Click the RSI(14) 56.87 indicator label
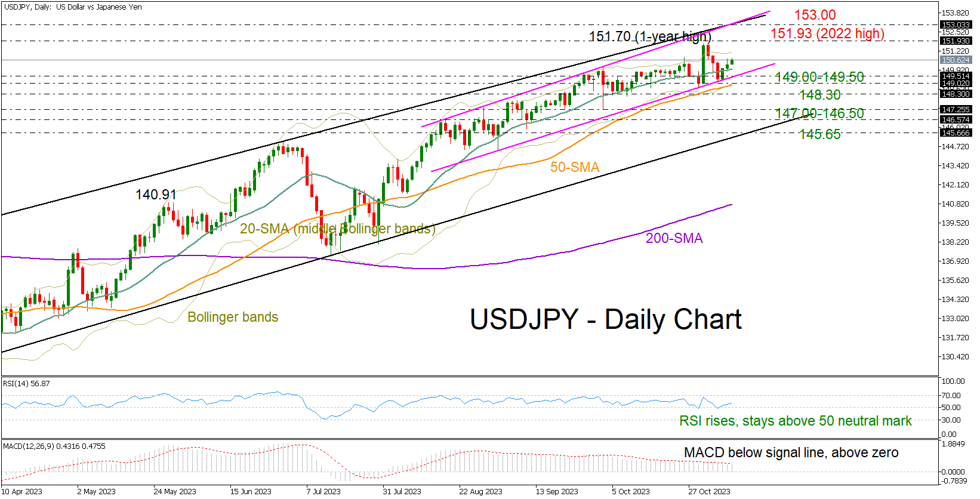The height and width of the screenshot is (499, 980). pos(26,384)
